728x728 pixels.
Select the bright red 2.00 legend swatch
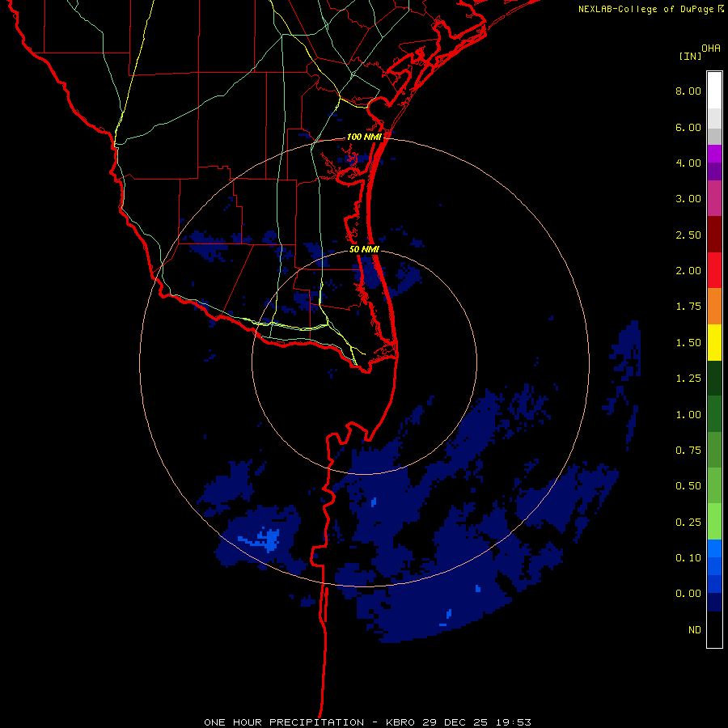click(x=714, y=270)
